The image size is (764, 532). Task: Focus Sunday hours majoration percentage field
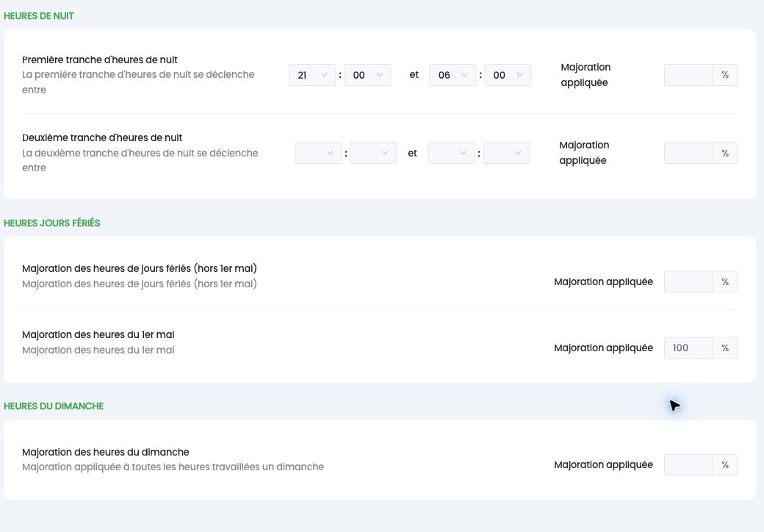pyautogui.click(x=688, y=465)
